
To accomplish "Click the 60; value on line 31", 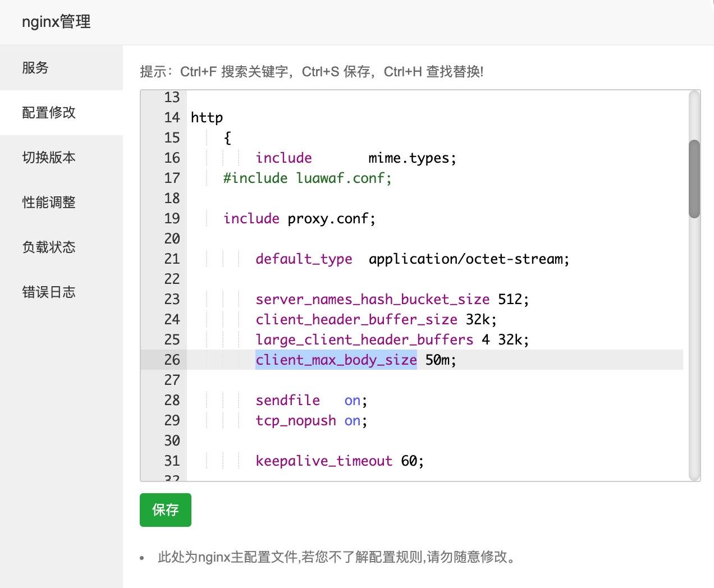I will (413, 461).
